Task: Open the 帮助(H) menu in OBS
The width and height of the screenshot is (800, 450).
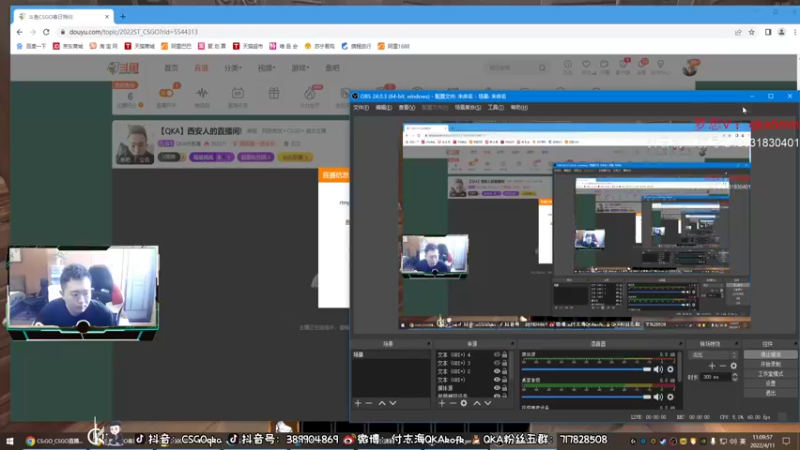Action: coord(519,108)
